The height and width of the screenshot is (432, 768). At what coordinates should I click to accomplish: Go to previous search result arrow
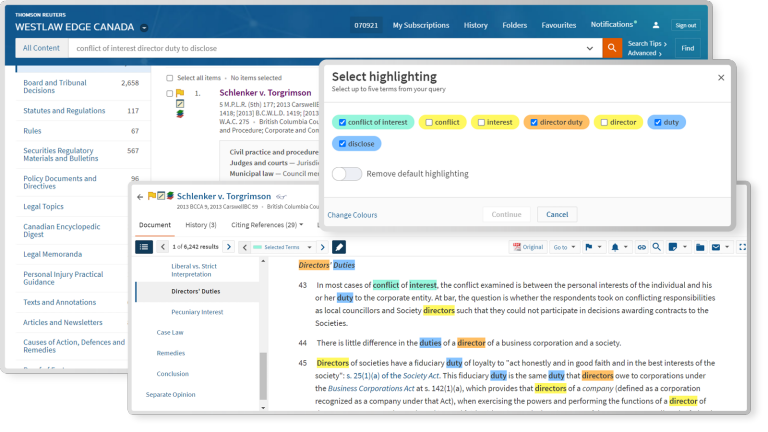(163, 247)
